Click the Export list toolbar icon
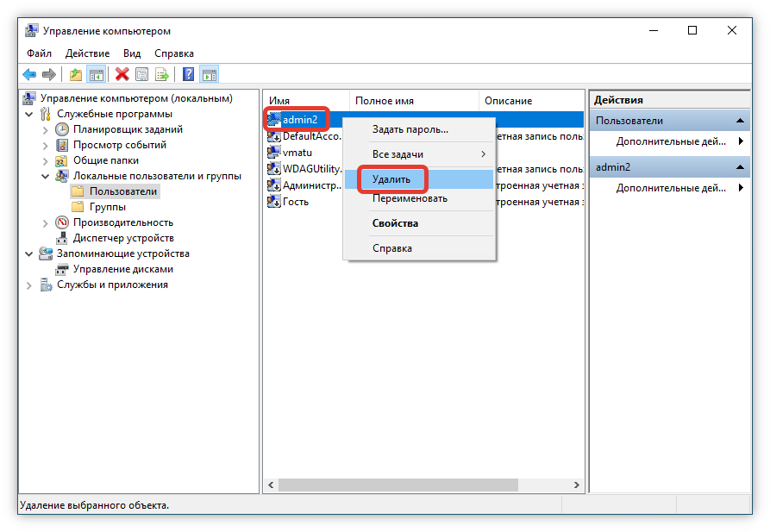The width and height of the screenshot is (770, 532). [x=161, y=75]
